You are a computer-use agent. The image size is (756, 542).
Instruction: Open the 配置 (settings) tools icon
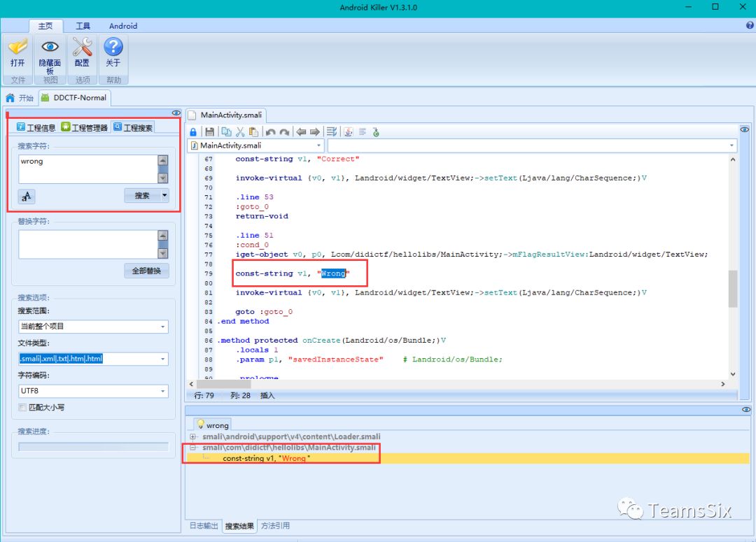point(82,47)
